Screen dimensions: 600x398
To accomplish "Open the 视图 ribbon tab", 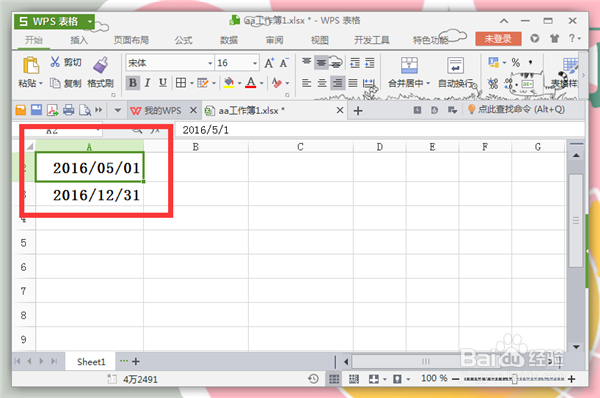I will (320, 40).
